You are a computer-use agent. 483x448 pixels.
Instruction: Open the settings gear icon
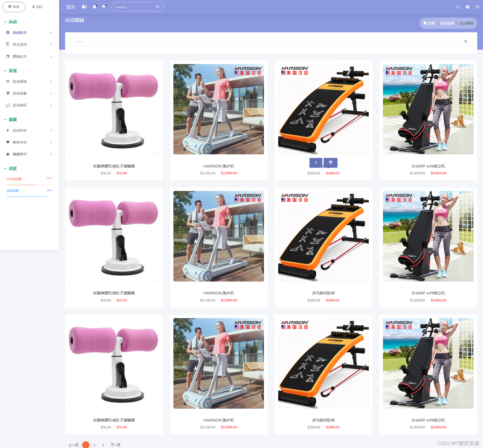pos(468,7)
